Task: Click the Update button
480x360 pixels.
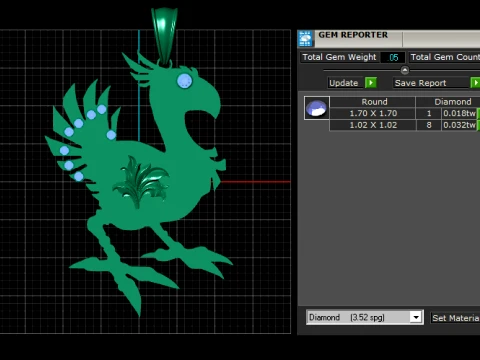Action: [x=344, y=83]
